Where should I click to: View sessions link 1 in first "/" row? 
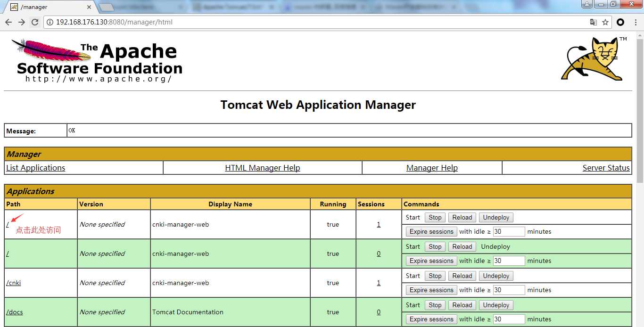click(379, 224)
